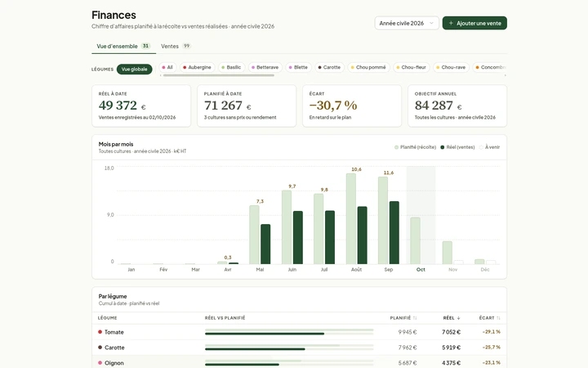Screen dimensions: 588x368
Task: Click the left scroll arrow of the chip list
Action: coord(161,75)
